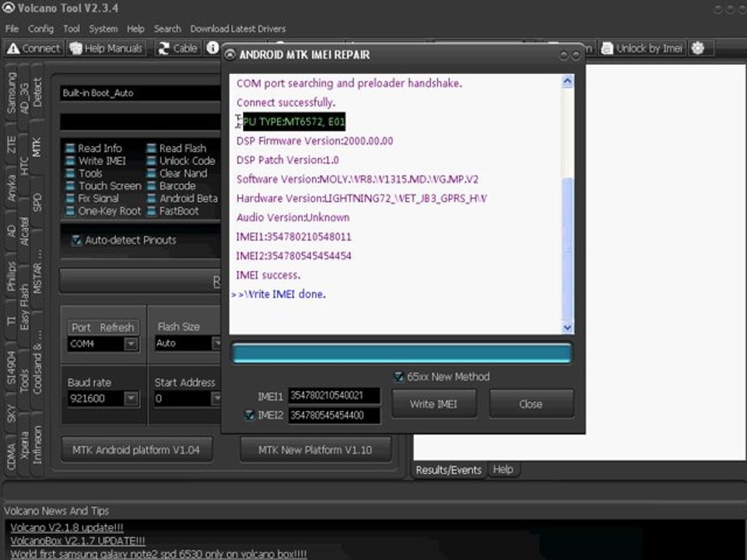Switch to the HTC side tab
The image size is (747, 560).
point(24,166)
